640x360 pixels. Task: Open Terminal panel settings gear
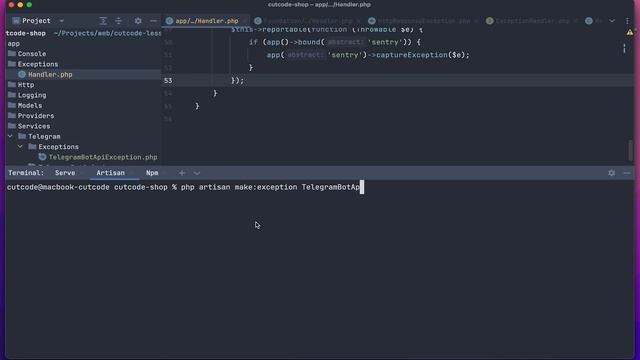[611, 173]
